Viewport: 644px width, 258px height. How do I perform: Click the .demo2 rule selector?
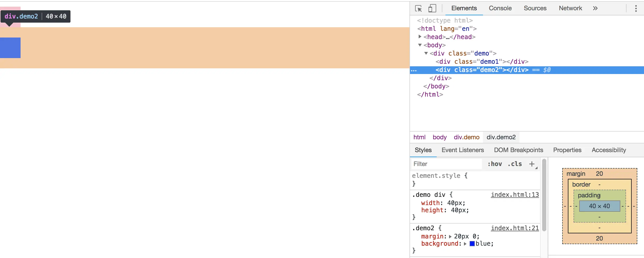pos(423,228)
